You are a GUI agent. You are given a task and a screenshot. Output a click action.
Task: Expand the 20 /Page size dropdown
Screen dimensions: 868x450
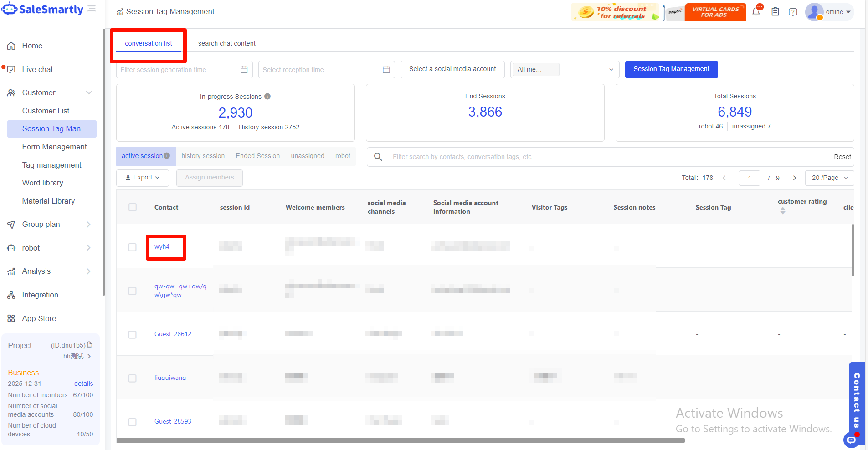(x=829, y=178)
